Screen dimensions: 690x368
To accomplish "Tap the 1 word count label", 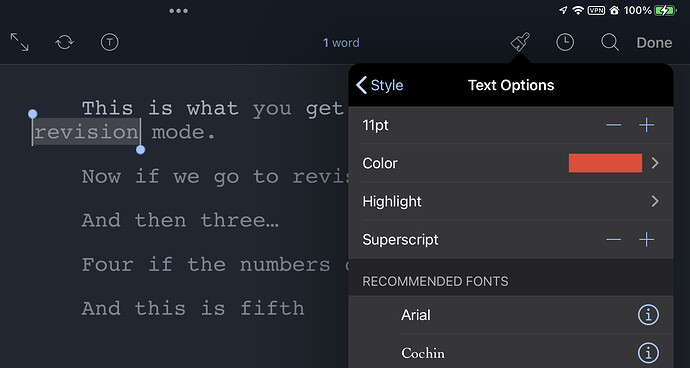I will [341, 43].
